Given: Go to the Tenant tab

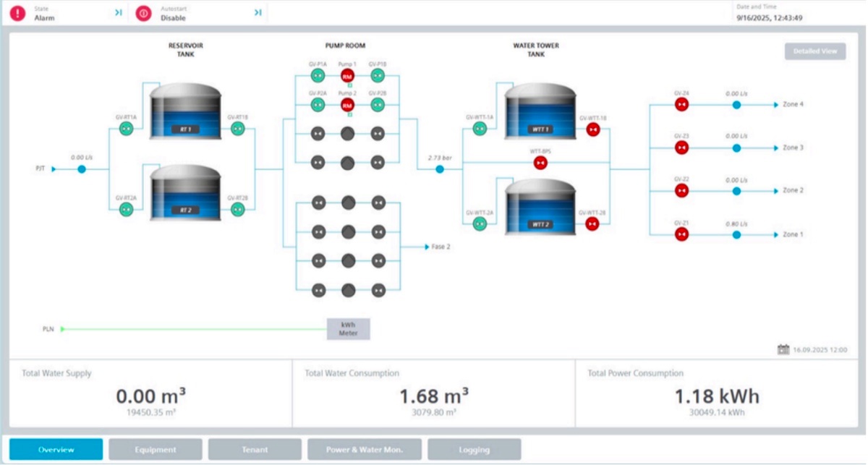Looking at the screenshot, I should [255, 449].
